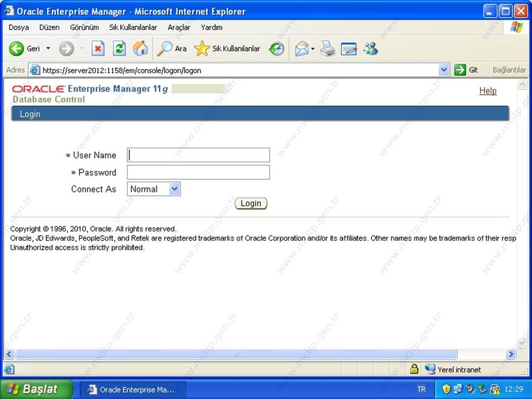Screen dimensions: 532x399
Task: Click the status bar page icon
Action: click(10, 369)
